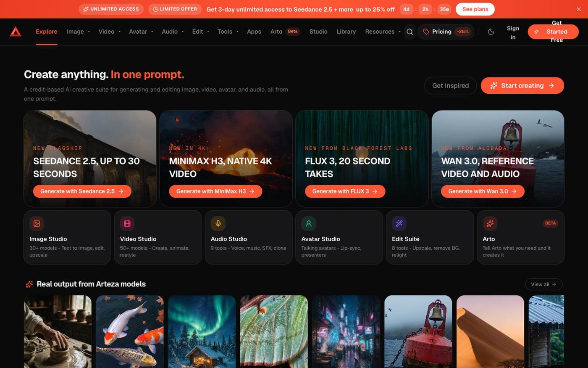Click the Get Inspired button
The width and height of the screenshot is (588, 368).
(450, 85)
